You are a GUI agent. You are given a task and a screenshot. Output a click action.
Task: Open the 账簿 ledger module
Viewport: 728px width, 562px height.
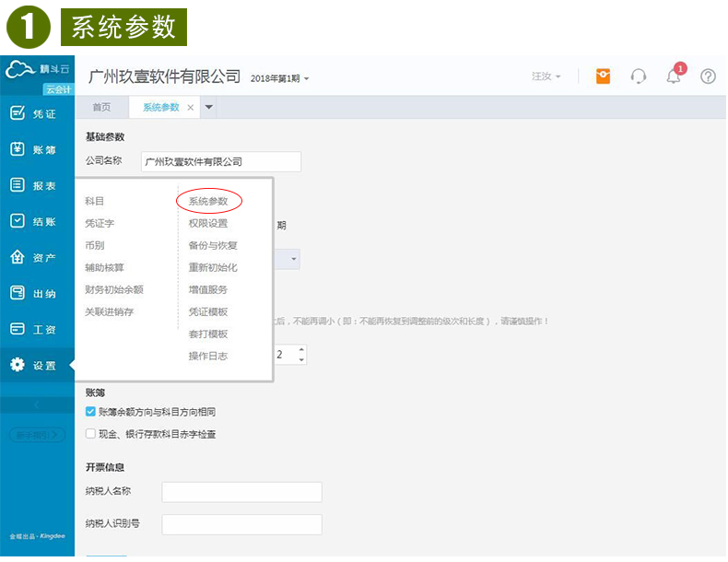[x=33, y=149]
